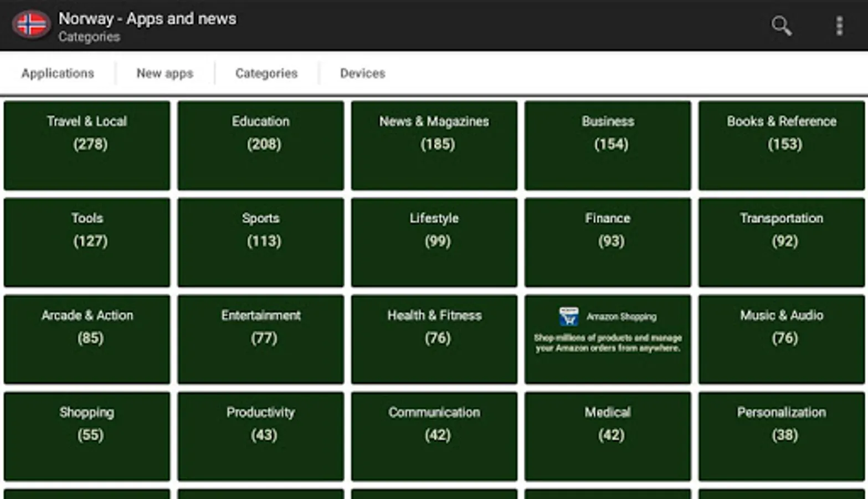
Task: Select the Sports category
Action: [x=260, y=242]
